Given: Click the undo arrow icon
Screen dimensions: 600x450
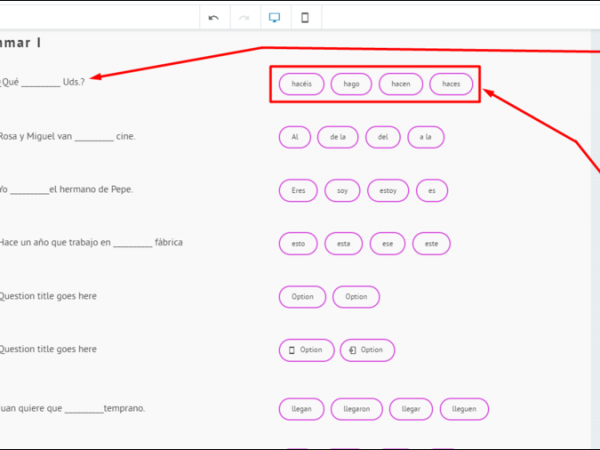Looking at the screenshot, I should click(214, 17).
